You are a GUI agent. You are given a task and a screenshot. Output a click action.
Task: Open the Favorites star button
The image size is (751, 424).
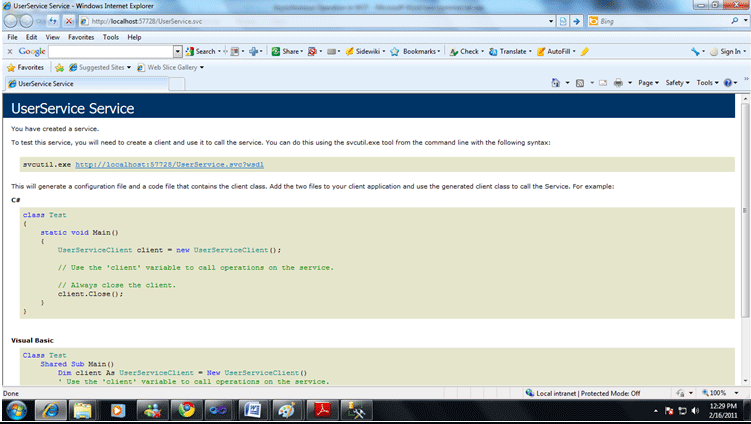25,68
